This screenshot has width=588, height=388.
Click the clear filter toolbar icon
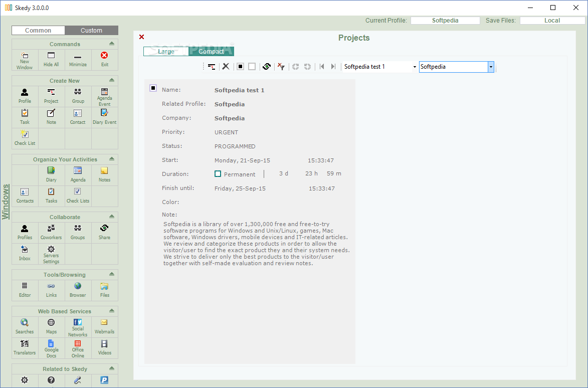click(x=281, y=66)
